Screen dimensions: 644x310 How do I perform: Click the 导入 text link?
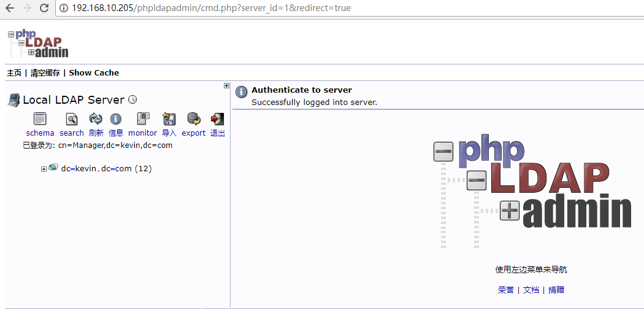pos(169,133)
